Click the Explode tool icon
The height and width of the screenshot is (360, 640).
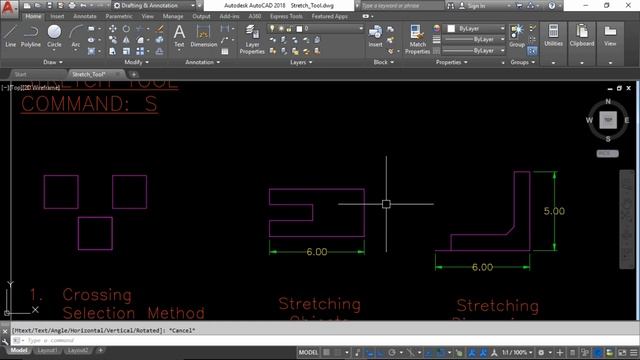(x=160, y=40)
